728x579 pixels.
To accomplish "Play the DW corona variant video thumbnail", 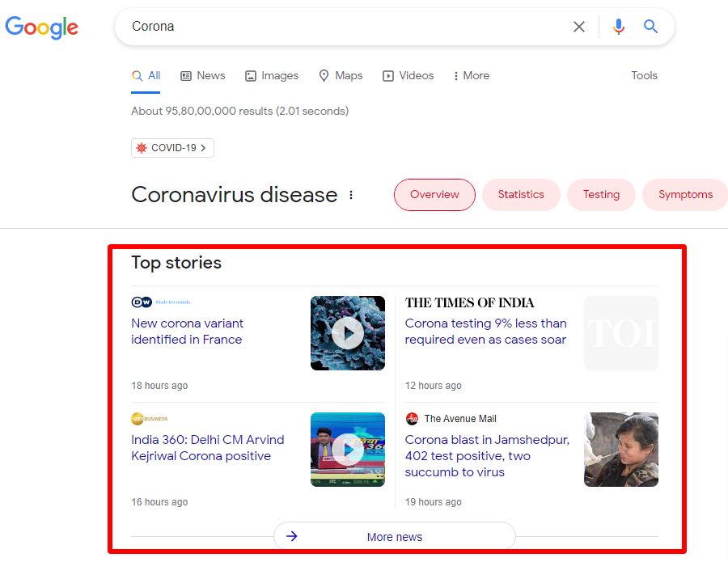I will 348,333.
